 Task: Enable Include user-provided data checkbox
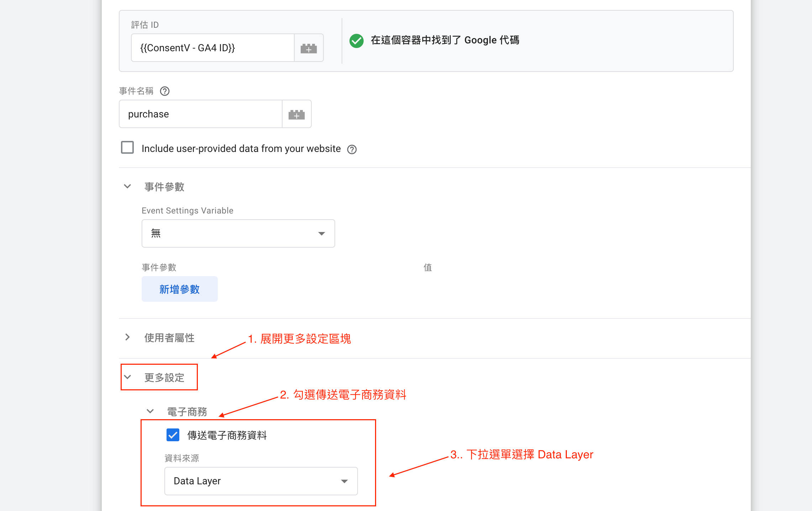(127, 147)
